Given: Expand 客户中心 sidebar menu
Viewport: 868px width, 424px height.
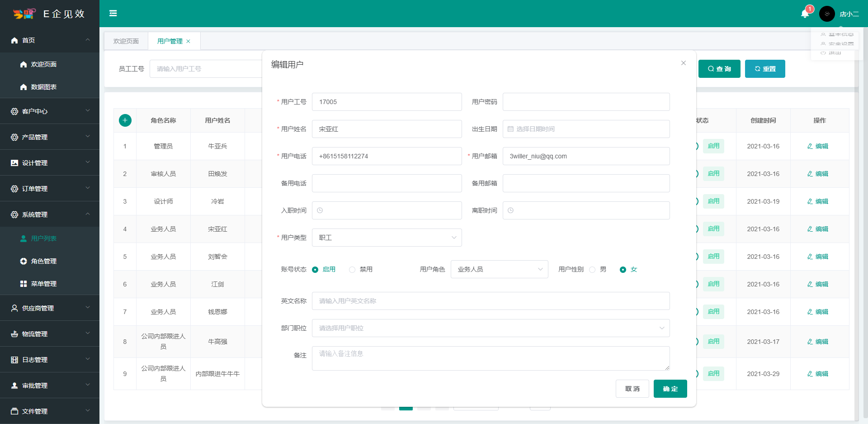Looking at the screenshot, I should point(50,111).
